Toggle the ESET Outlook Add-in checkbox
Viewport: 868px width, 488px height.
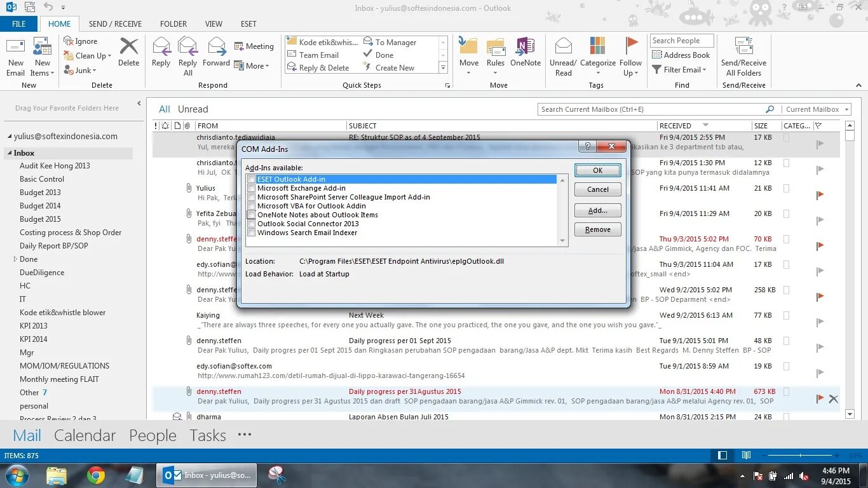pos(252,180)
